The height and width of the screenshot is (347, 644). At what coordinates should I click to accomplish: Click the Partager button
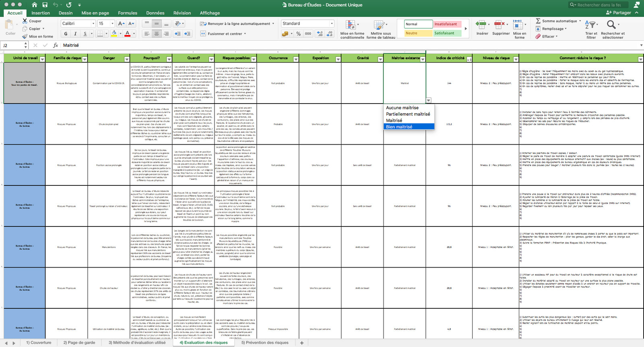tap(618, 13)
